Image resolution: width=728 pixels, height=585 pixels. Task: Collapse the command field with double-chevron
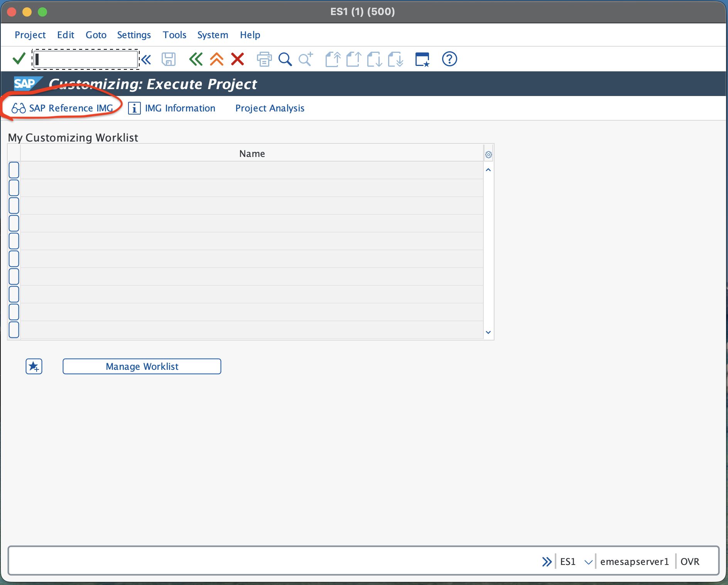(146, 59)
